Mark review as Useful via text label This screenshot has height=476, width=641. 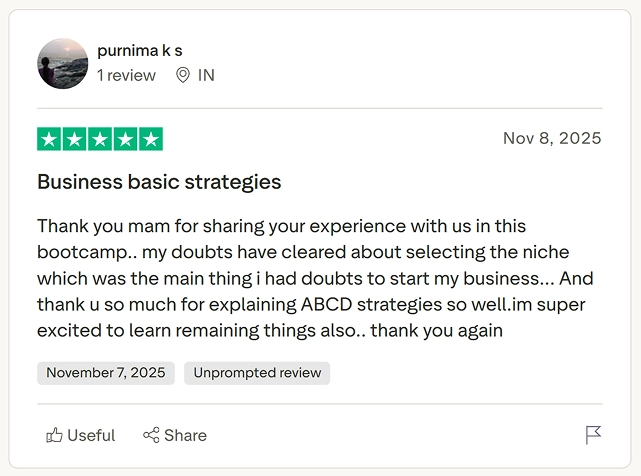[91, 435]
